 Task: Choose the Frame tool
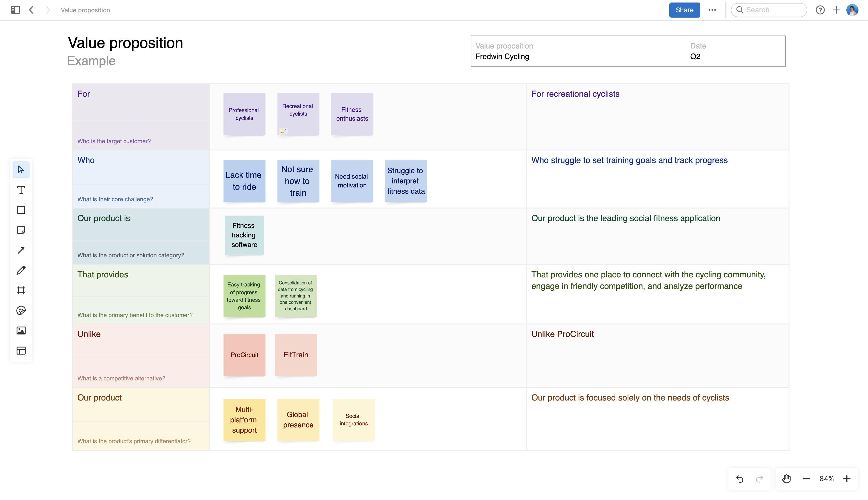(21, 290)
